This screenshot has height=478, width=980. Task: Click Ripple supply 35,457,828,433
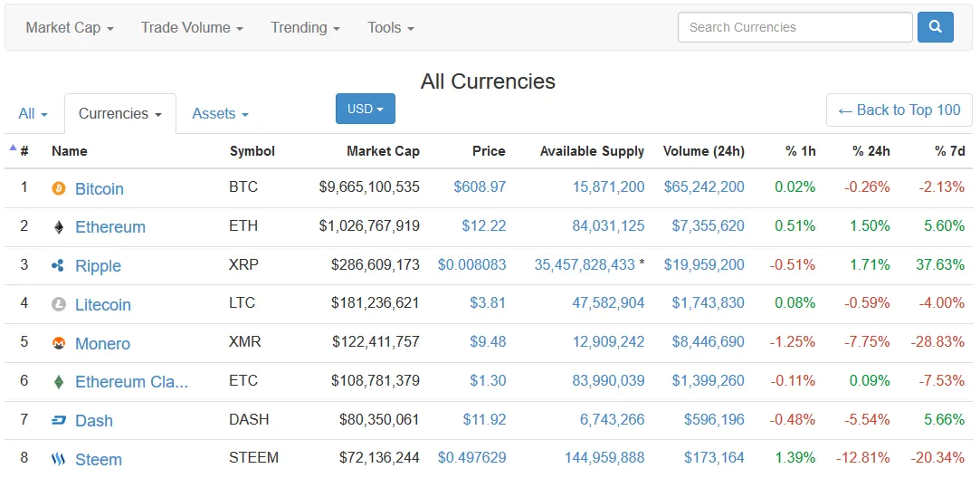pyautogui.click(x=585, y=264)
